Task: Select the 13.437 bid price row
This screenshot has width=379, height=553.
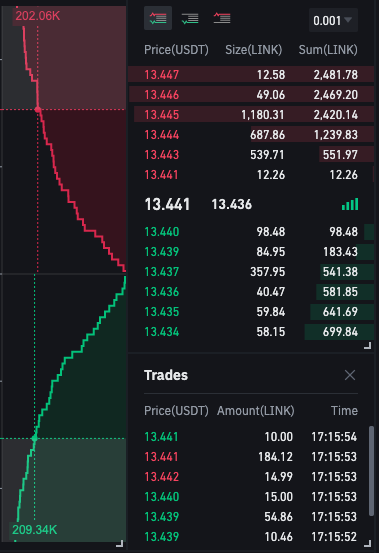Action: [x=251, y=272]
